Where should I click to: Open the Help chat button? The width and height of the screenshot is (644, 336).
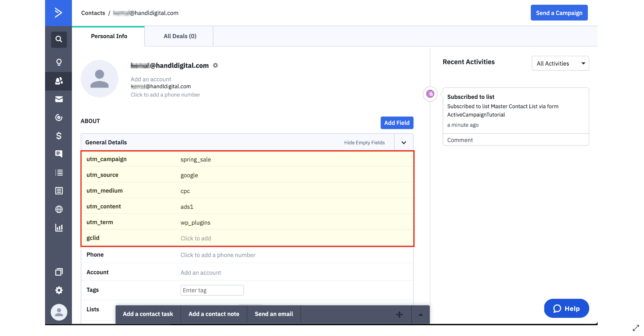point(566,308)
